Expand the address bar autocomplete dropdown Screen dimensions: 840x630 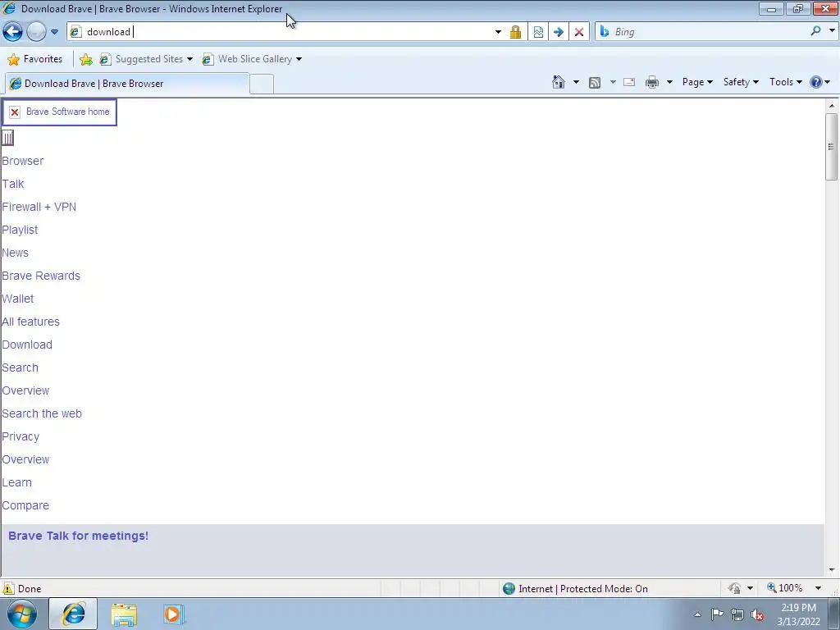click(498, 32)
